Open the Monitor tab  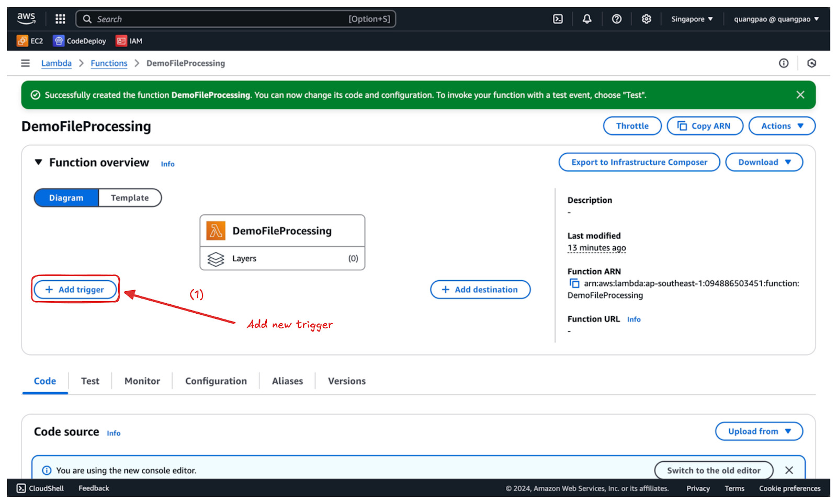click(x=142, y=381)
